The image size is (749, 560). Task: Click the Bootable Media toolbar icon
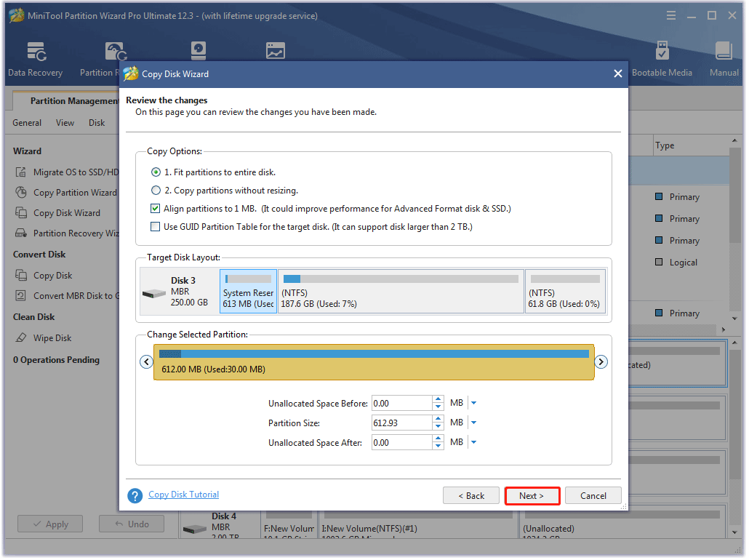pos(662,59)
